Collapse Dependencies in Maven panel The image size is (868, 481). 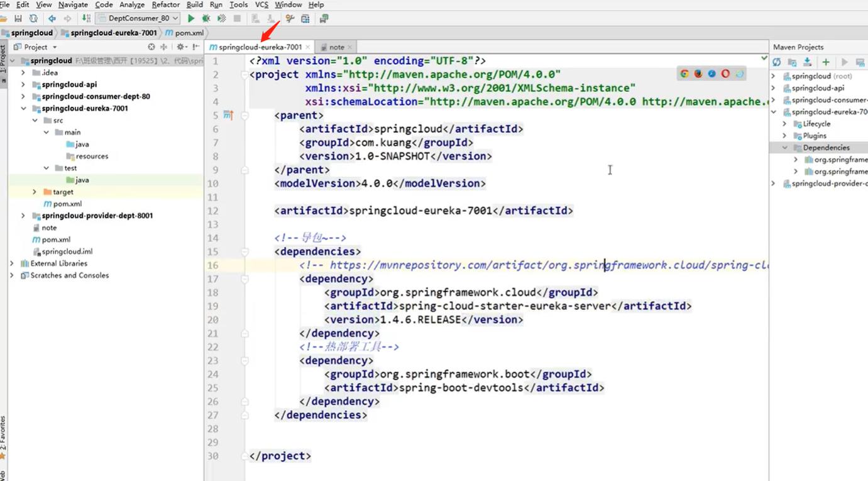tap(784, 148)
